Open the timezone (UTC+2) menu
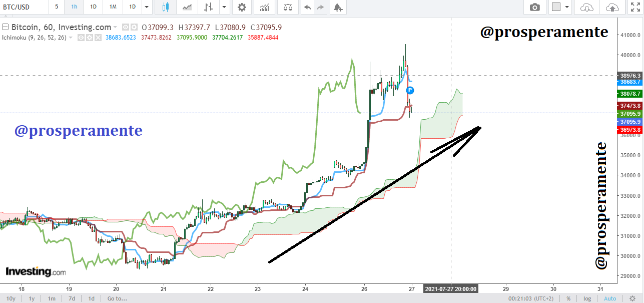 pos(545,298)
